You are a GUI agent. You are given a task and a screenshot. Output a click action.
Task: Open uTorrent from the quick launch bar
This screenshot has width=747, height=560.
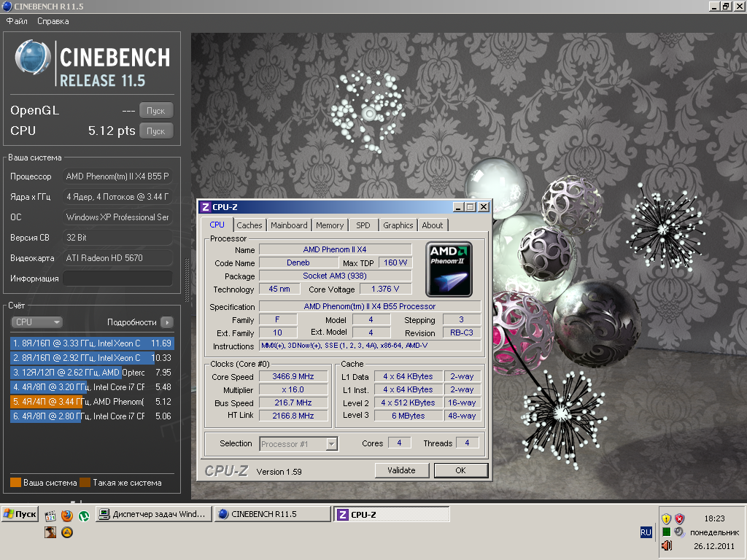tap(84, 516)
